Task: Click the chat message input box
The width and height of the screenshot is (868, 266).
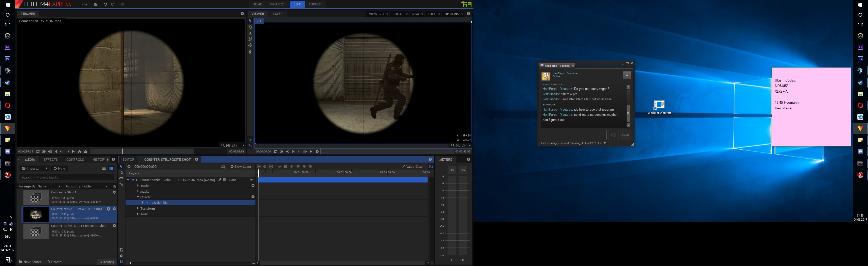Action: [x=574, y=135]
